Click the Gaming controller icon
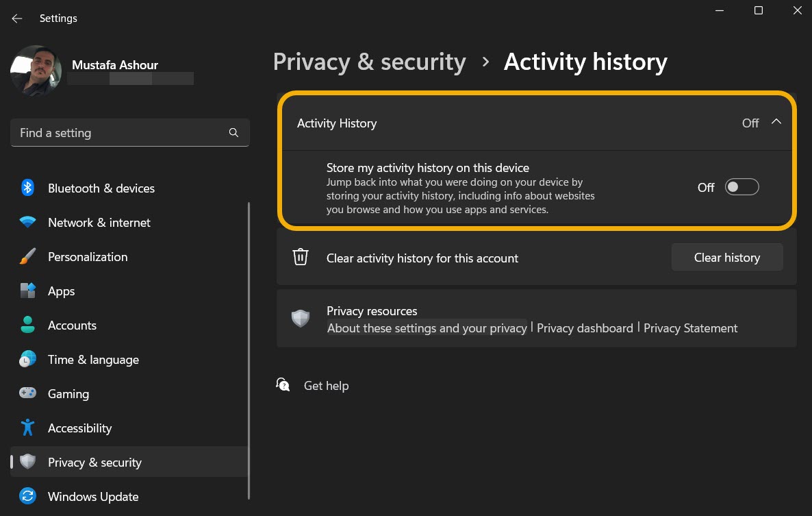 [27, 393]
